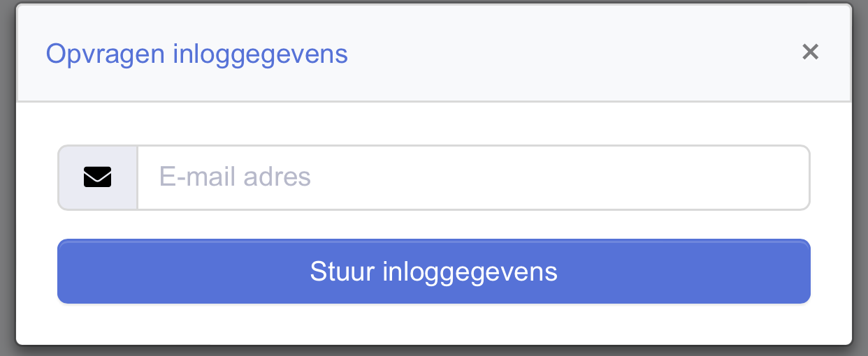The image size is (868, 356).
Task: Click the empty header area of the modal
Action: pos(573,53)
